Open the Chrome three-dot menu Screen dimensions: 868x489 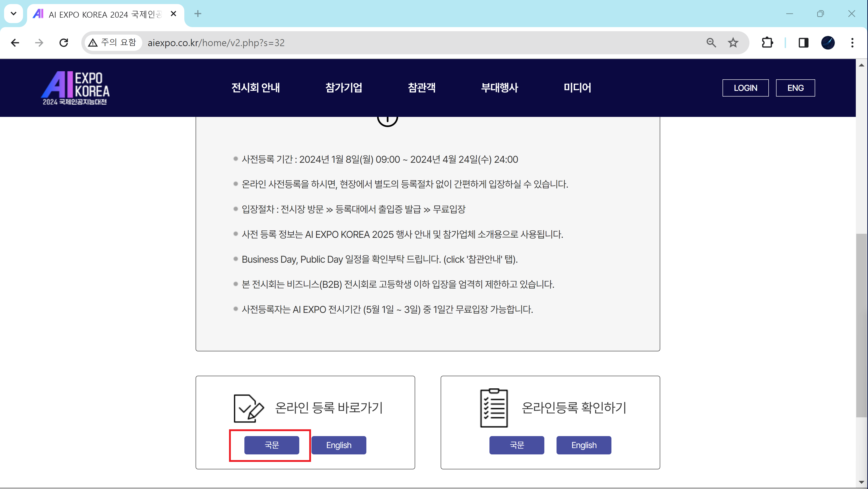852,43
